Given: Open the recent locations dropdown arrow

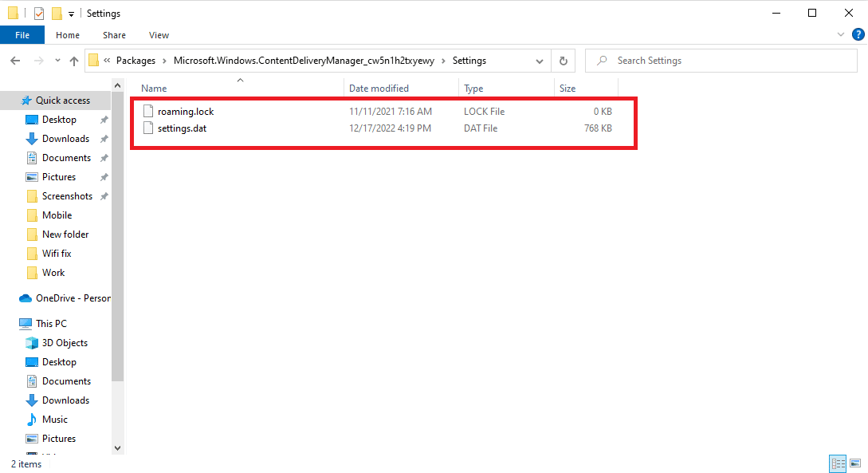Looking at the screenshot, I should [57, 61].
